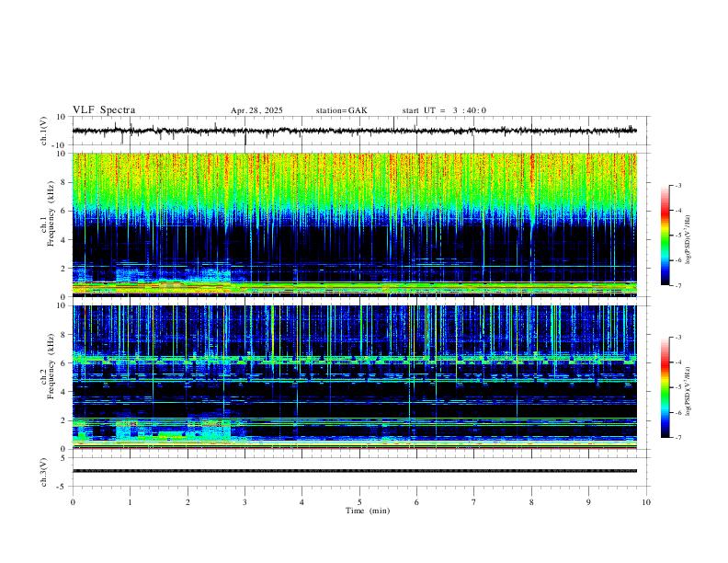The image size is (728, 563).
Task: Click the 'Time (min)' axis label
Action: tap(368, 511)
